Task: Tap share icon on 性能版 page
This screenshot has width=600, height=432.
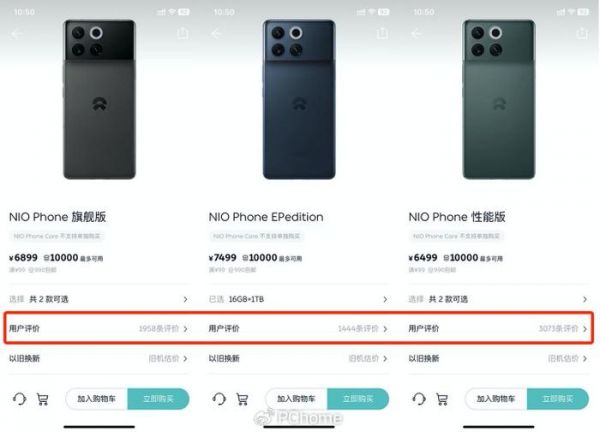Action: click(582, 33)
